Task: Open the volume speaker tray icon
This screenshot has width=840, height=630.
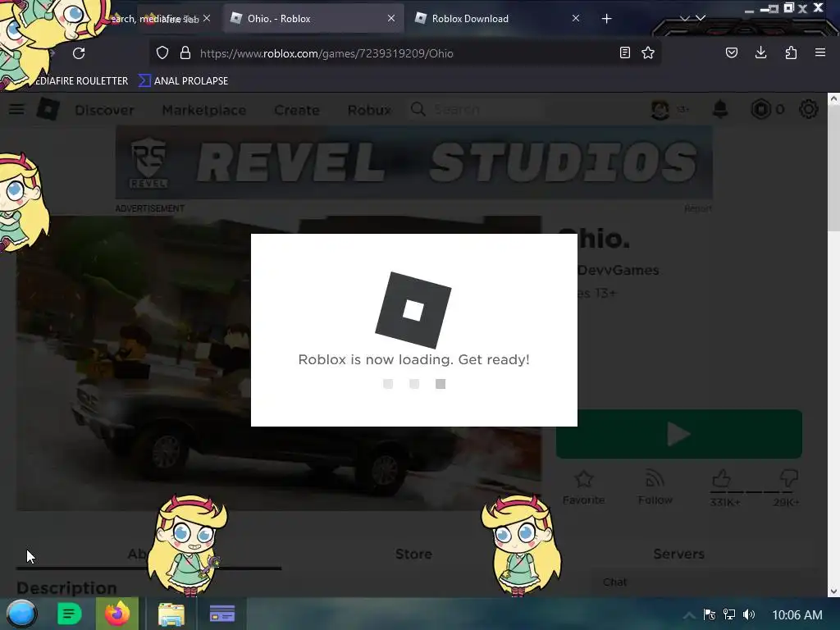Action: click(749, 614)
